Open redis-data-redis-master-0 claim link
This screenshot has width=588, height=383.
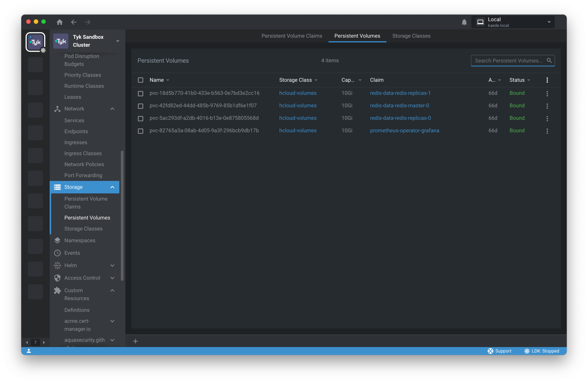click(x=399, y=106)
